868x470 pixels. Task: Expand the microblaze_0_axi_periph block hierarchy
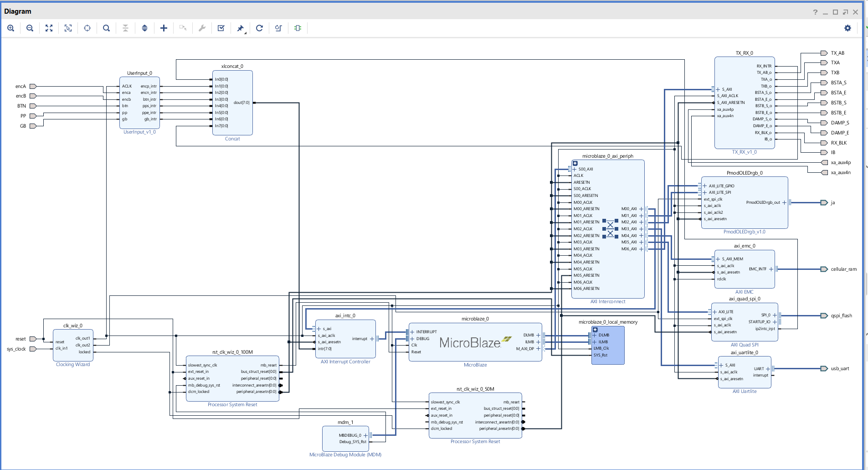[575, 163]
